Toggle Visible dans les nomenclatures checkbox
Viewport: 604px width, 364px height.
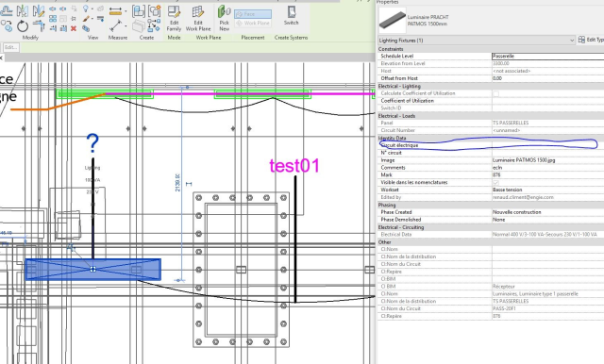[x=496, y=182]
